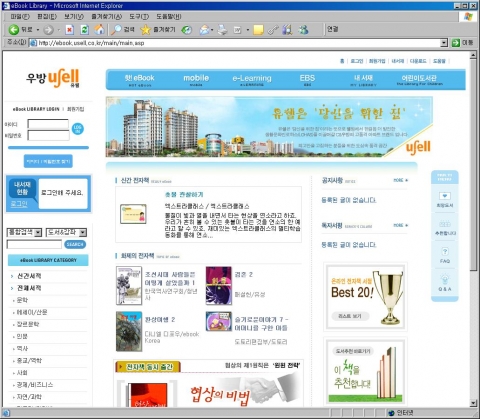Image resolution: width=480 pixels, height=419 pixels.
Task: Click the green Go arrow button
Action: (x=456, y=43)
